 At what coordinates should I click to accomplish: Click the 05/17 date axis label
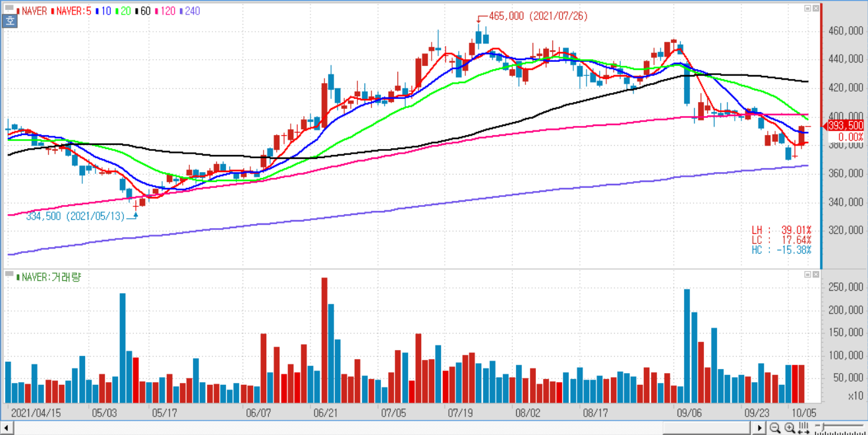164,413
